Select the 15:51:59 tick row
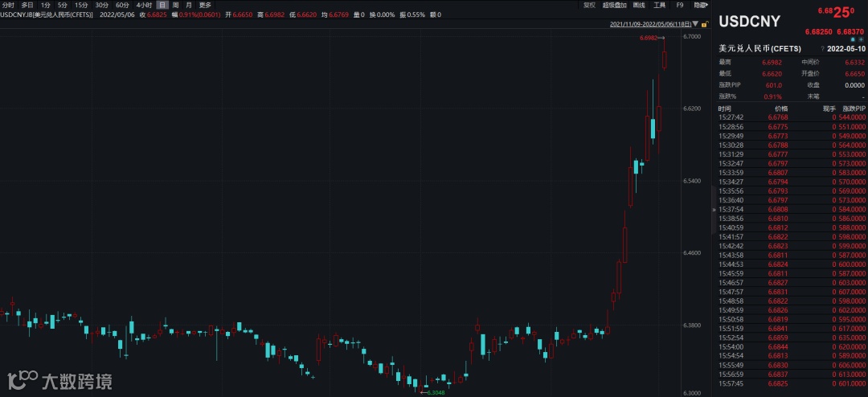This screenshot has height=397, width=868. pyautogui.click(x=792, y=329)
